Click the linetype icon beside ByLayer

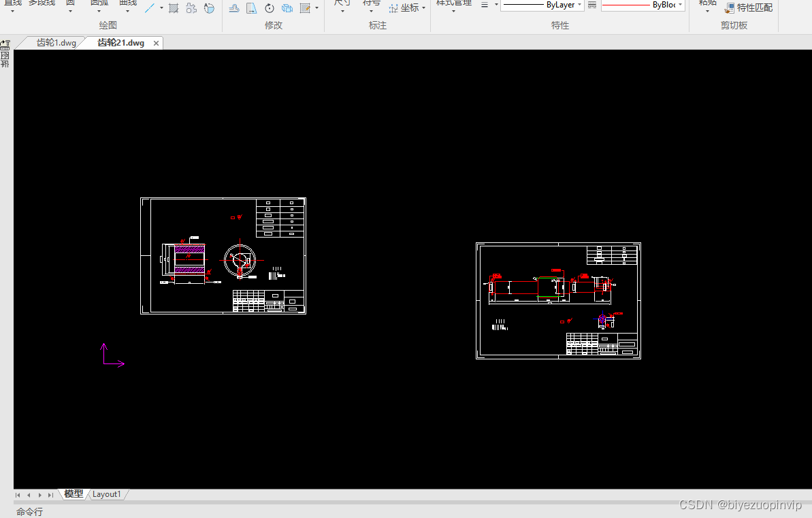(x=592, y=5)
